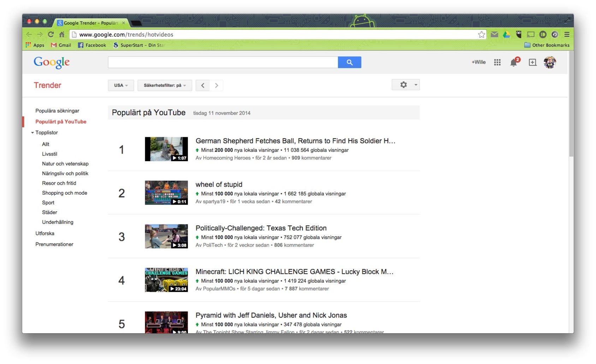Open the Gmail envelope extension icon
Image resolution: width=596 pixels, height=364 pixels.
click(494, 35)
